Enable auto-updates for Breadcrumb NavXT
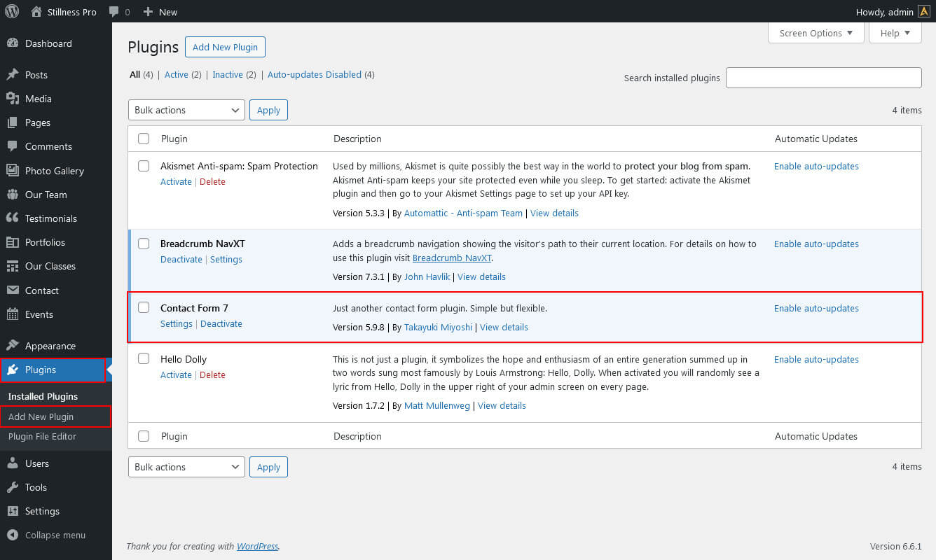 click(x=816, y=244)
